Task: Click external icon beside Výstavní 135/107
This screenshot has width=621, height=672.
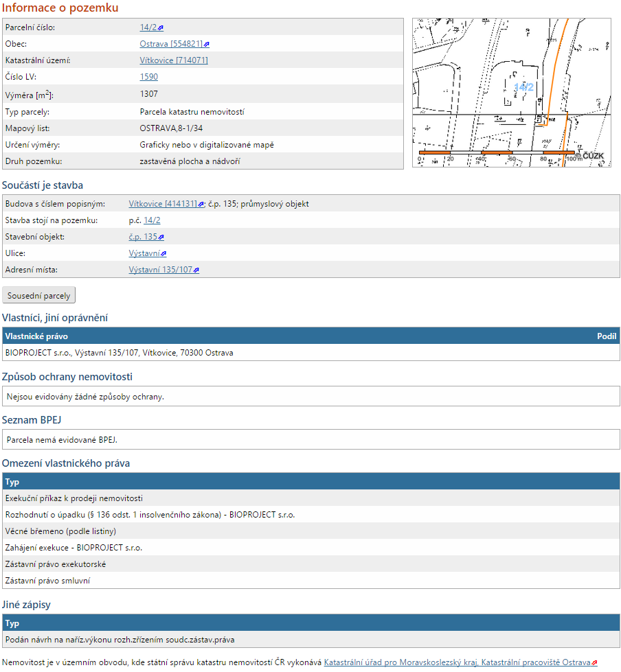Action: tap(196, 270)
